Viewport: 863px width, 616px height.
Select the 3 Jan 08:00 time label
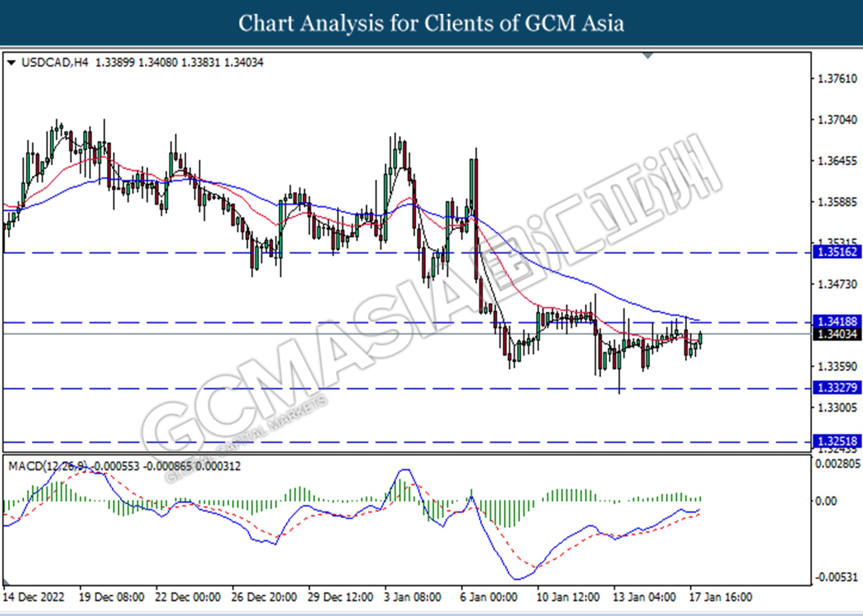tap(413, 597)
